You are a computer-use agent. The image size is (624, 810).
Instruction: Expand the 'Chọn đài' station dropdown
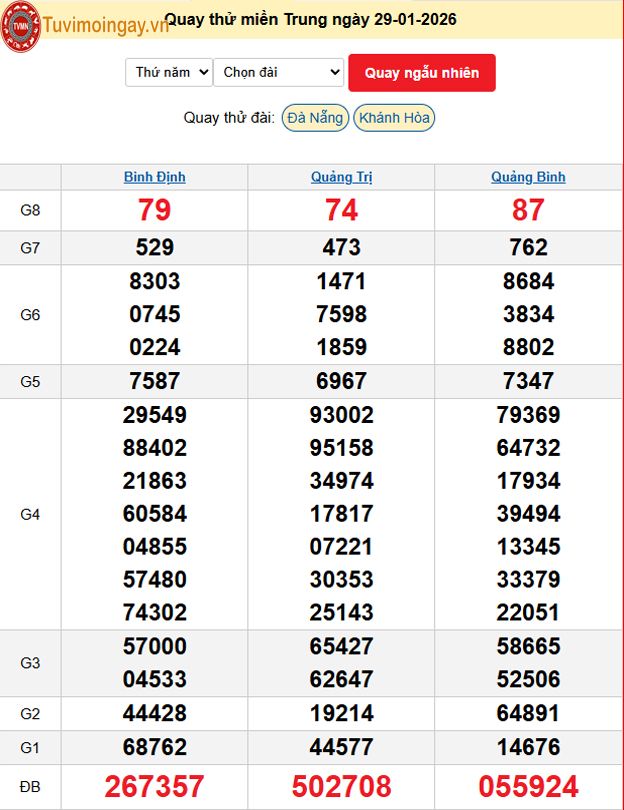[278, 72]
